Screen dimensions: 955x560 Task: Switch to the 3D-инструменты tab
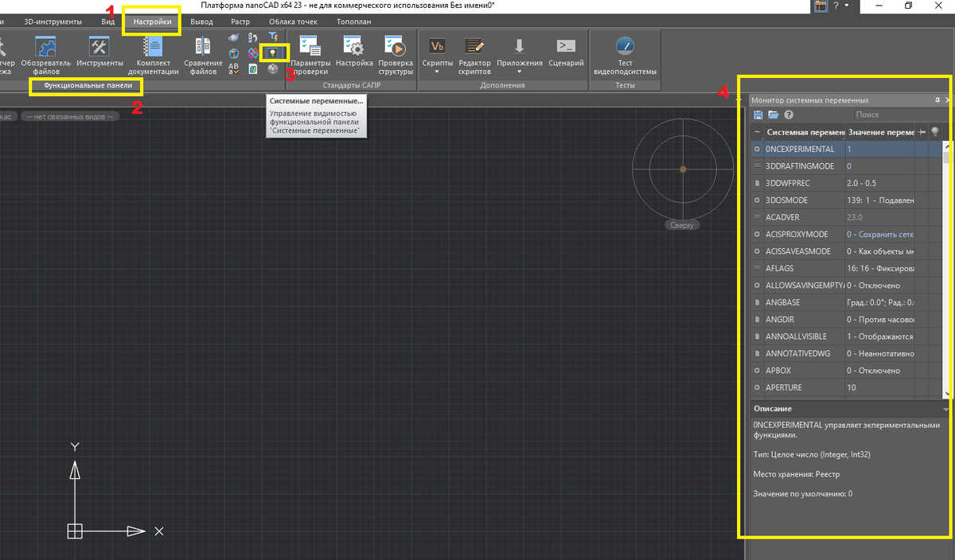tap(53, 21)
